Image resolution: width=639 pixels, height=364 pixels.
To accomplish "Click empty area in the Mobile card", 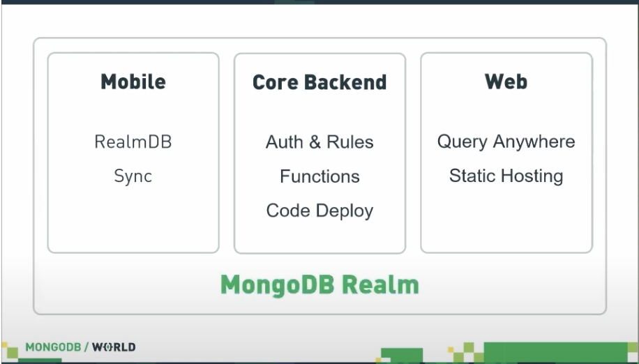I will tap(133, 220).
